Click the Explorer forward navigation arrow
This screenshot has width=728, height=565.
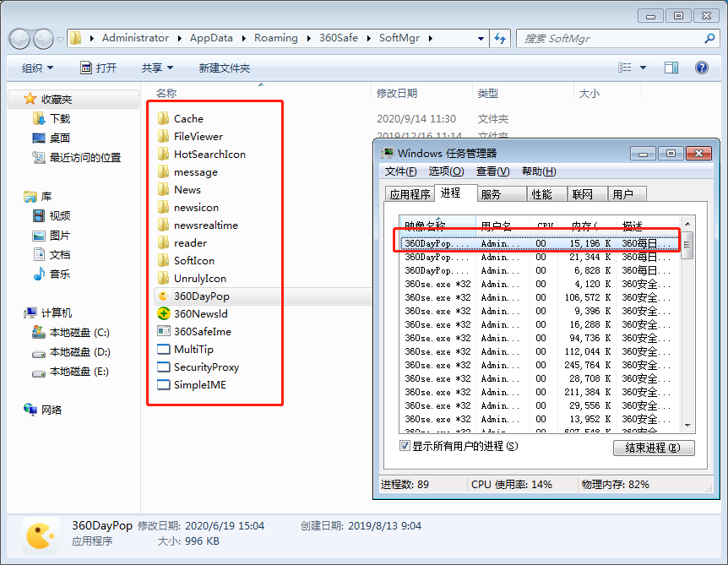tap(44, 39)
